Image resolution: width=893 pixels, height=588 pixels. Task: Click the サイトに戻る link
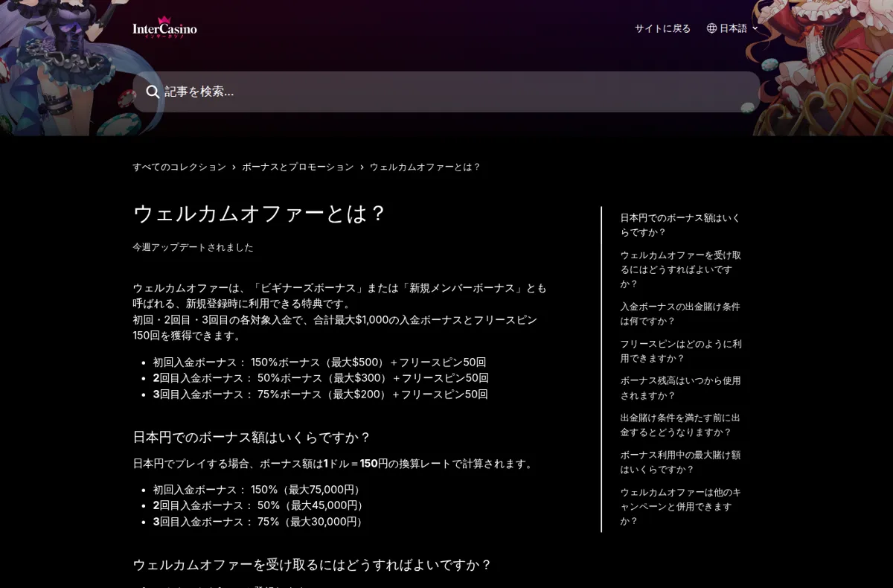(662, 28)
